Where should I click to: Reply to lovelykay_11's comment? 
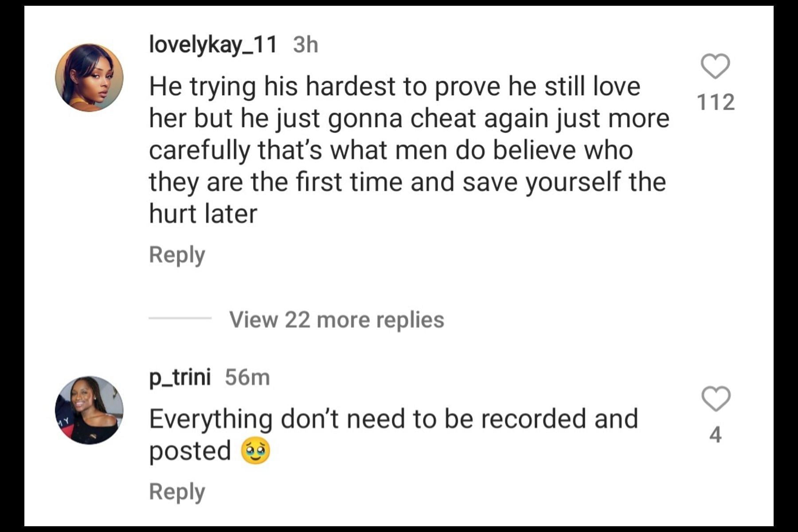pyautogui.click(x=177, y=255)
